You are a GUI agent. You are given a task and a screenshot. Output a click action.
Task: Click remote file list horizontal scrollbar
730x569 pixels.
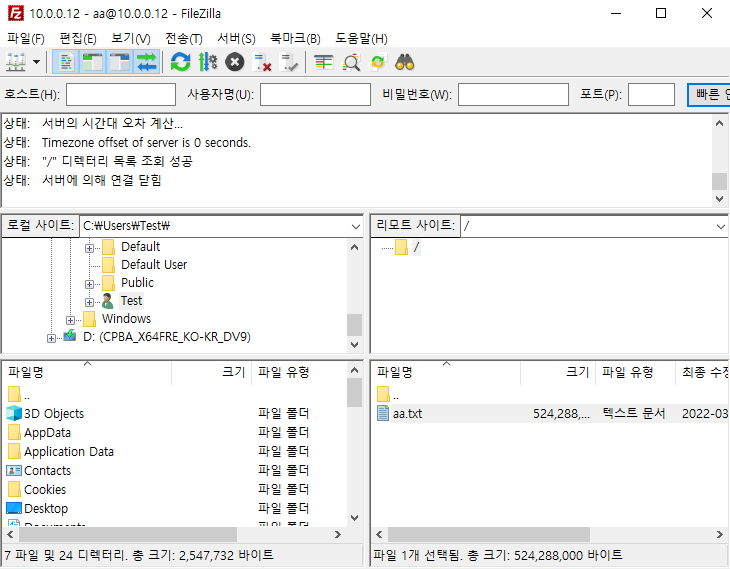click(489, 534)
